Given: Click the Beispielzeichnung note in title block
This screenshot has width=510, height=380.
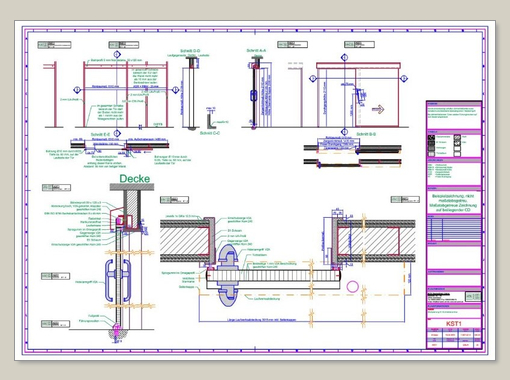Looking at the screenshot, I should coord(454,203).
